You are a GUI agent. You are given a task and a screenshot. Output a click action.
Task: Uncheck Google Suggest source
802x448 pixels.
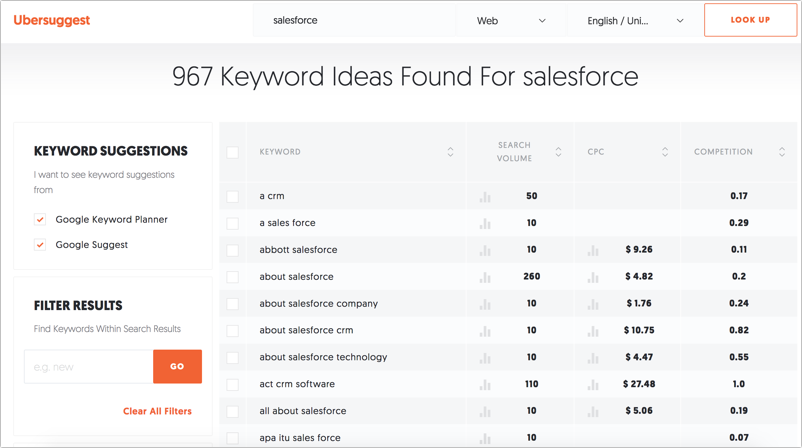pyautogui.click(x=40, y=244)
